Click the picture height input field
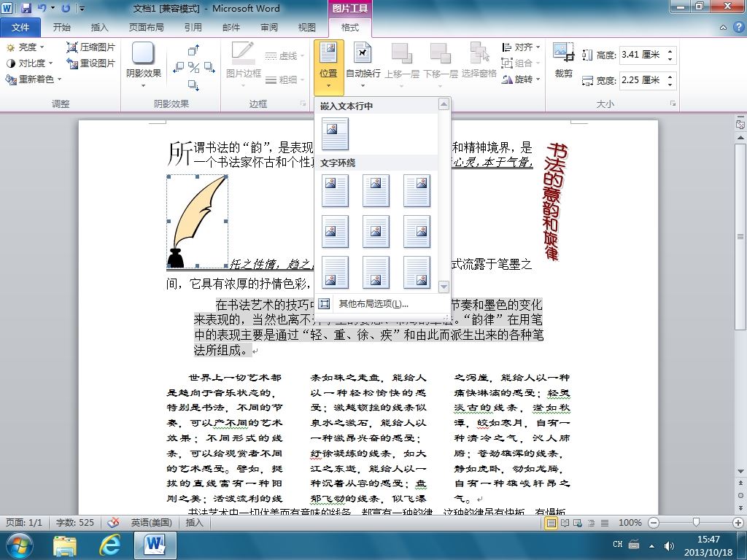The width and height of the screenshot is (747, 560). tap(643, 55)
